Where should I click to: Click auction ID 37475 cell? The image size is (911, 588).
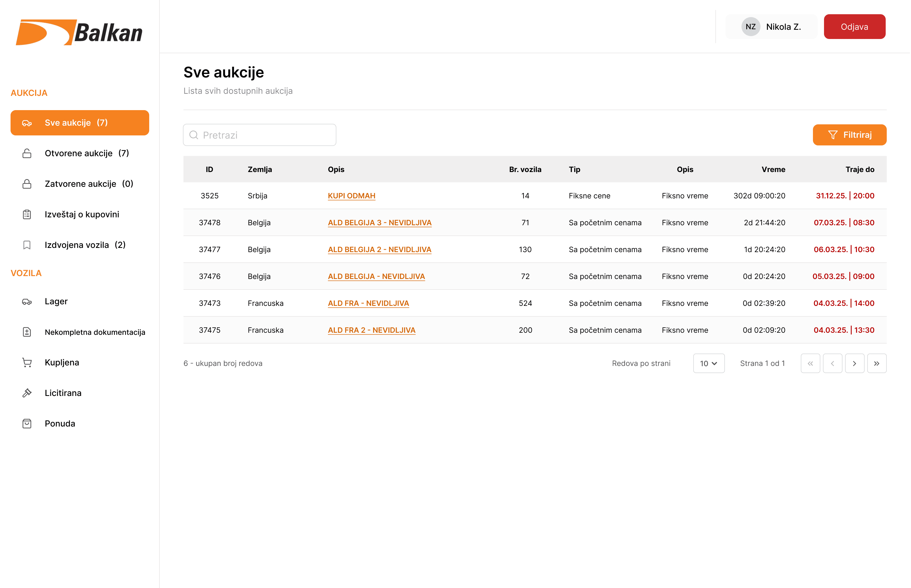[x=210, y=330]
